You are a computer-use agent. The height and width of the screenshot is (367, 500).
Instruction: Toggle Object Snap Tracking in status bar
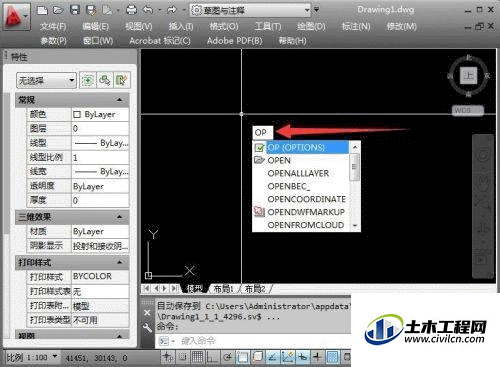(x=272, y=357)
